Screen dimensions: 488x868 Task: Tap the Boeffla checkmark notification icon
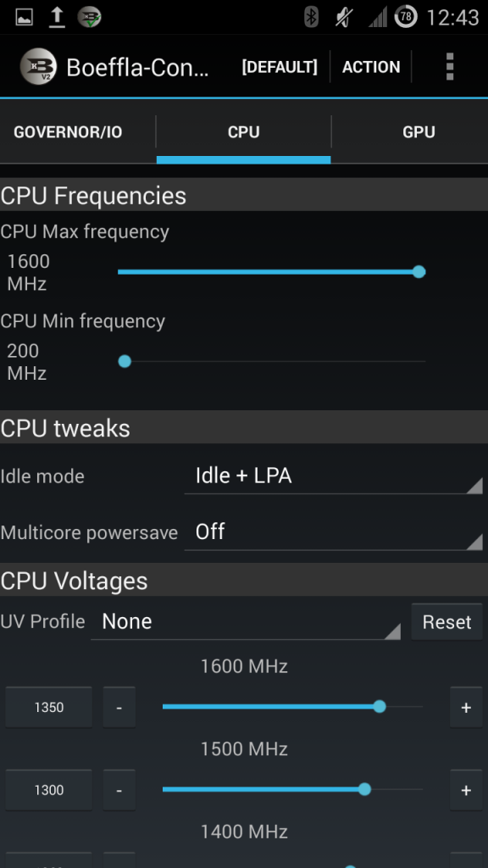coord(89,17)
